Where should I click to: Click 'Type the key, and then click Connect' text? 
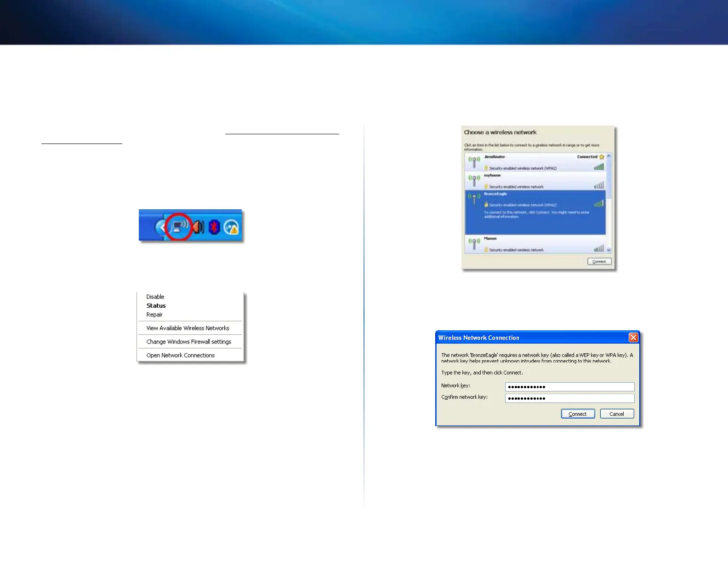click(x=482, y=373)
